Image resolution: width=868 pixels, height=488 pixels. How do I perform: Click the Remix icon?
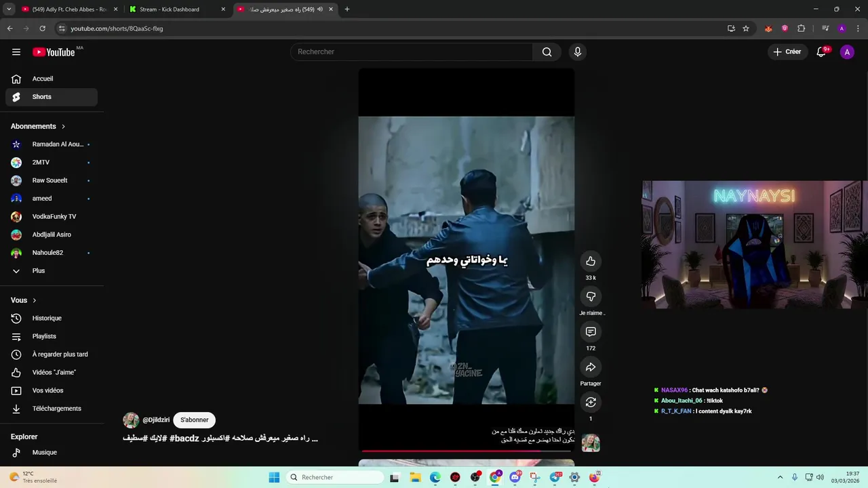[591, 403]
